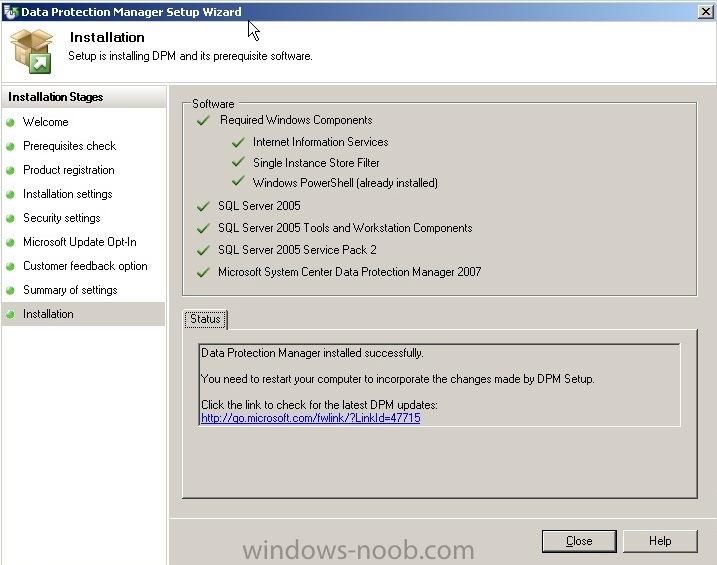Image resolution: width=717 pixels, height=565 pixels.
Task: Select the Installation stage in sidebar
Action: coord(83,314)
